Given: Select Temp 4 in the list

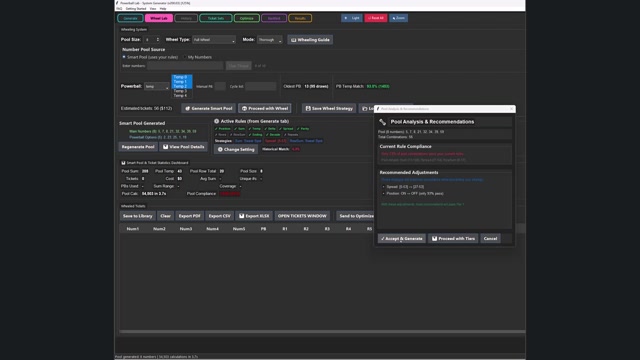Looking at the screenshot, I should (182, 96).
